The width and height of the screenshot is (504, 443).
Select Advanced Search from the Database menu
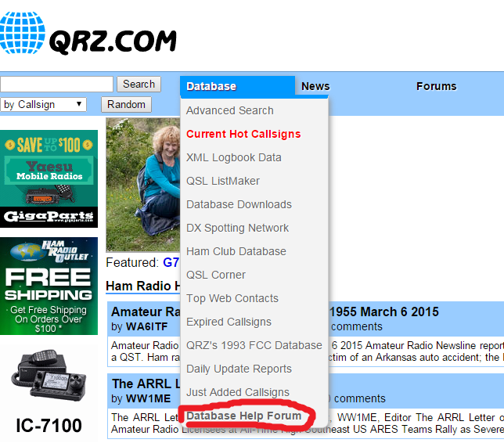click(230, 110)
